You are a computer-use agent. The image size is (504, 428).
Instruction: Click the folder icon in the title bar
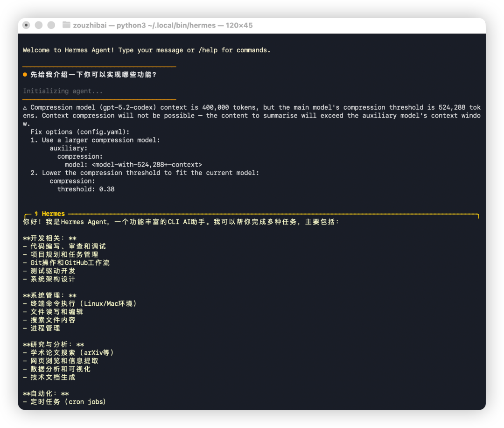[x=67, y=25]
